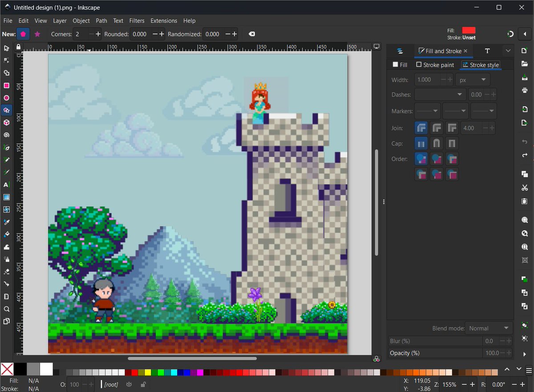Open the Blend mode dropdown
Image resolution: width=534 pixels, height=392 pixels.
(489, 328)
